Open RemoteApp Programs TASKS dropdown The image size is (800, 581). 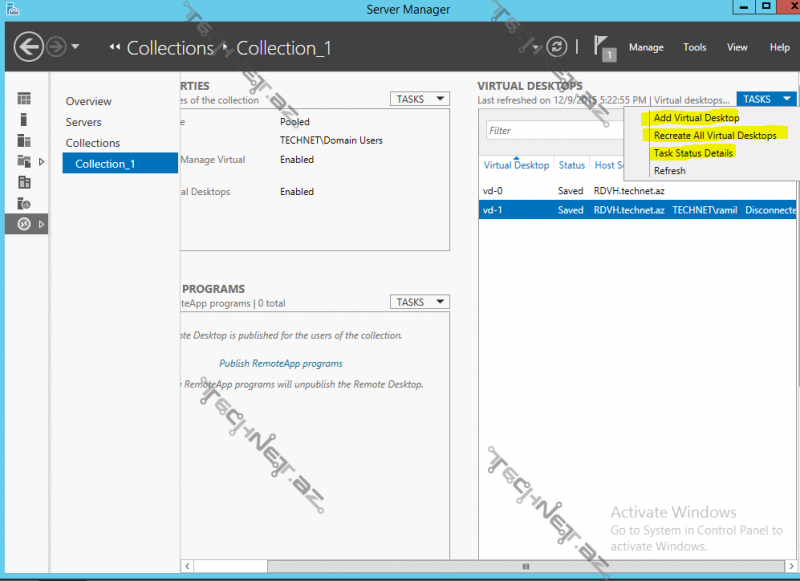(419, 302)
